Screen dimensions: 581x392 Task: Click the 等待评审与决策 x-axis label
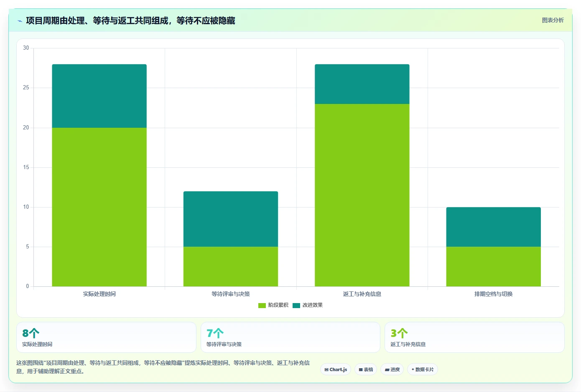click(x=231, y=294)
